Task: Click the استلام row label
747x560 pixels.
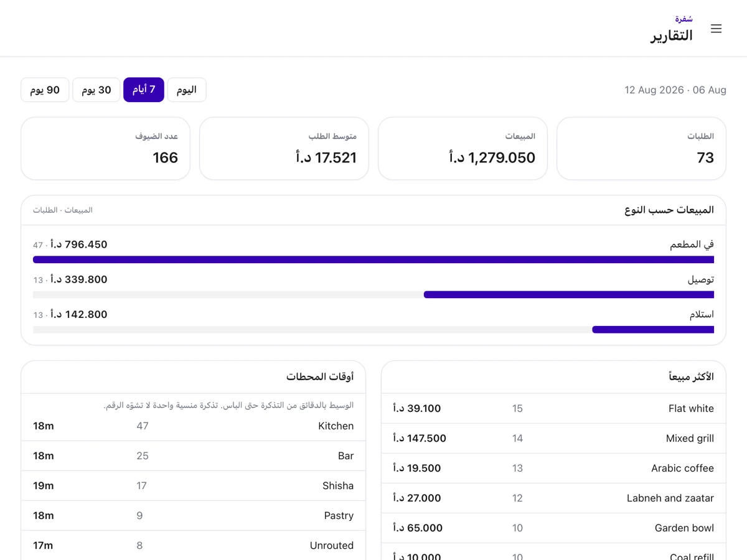Action: coord(702,314)
